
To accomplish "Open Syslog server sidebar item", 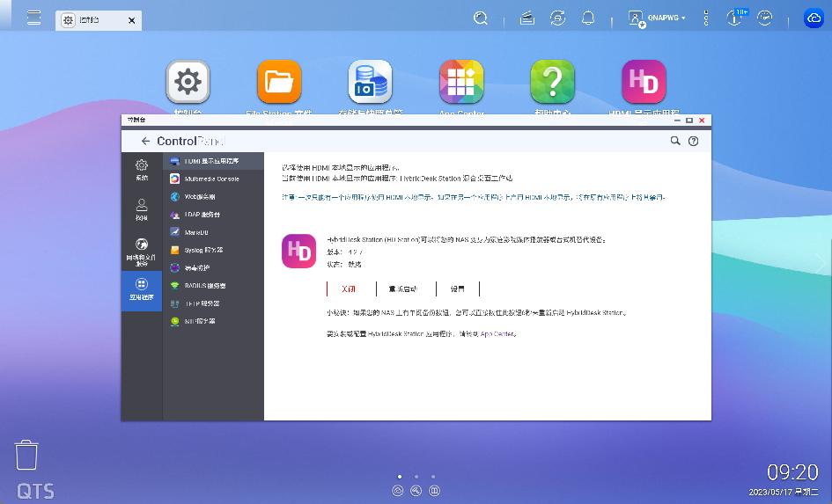I will click(213, 250).
